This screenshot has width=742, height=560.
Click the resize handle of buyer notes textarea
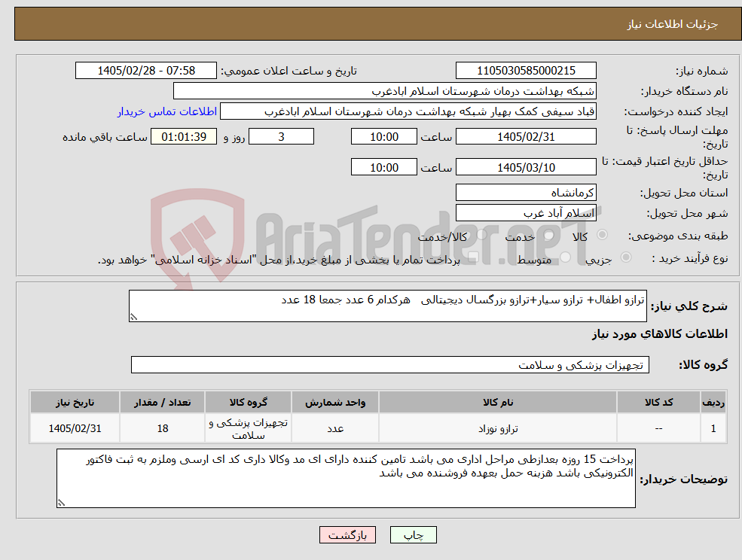click(x=61, y=504)
